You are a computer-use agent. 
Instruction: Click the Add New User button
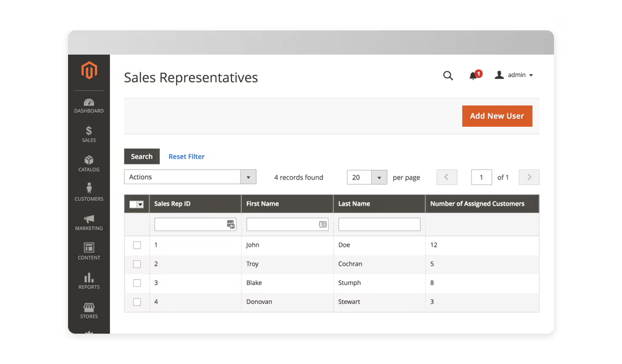497,116
